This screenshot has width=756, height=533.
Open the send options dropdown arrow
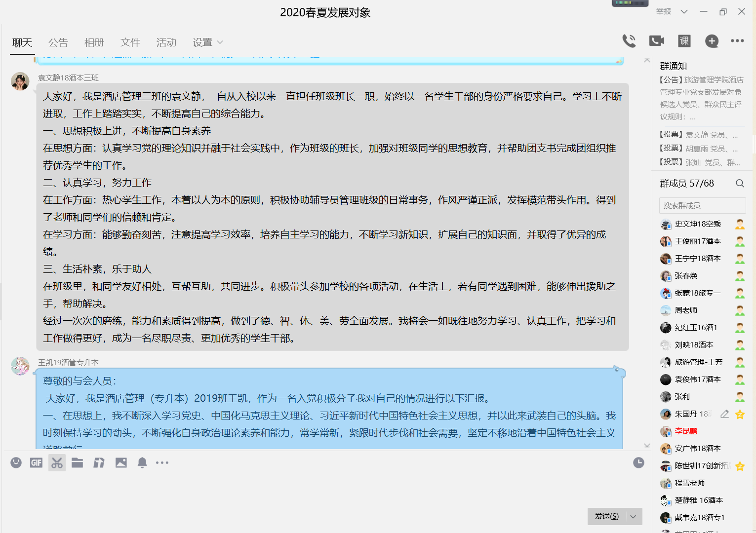[x=633, y=516]
